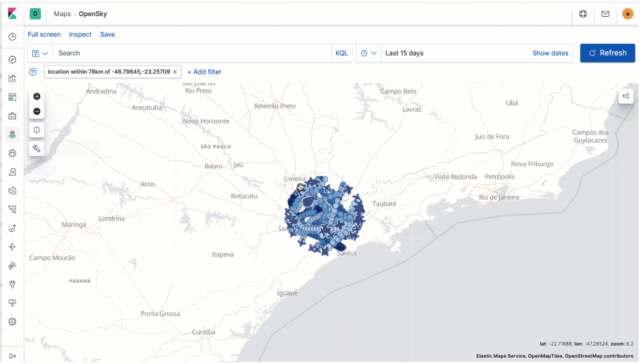Screen dimensions: 642x364
Task: Enter Full screen mode
Action: pyautogui.click(x=44, y=34)
